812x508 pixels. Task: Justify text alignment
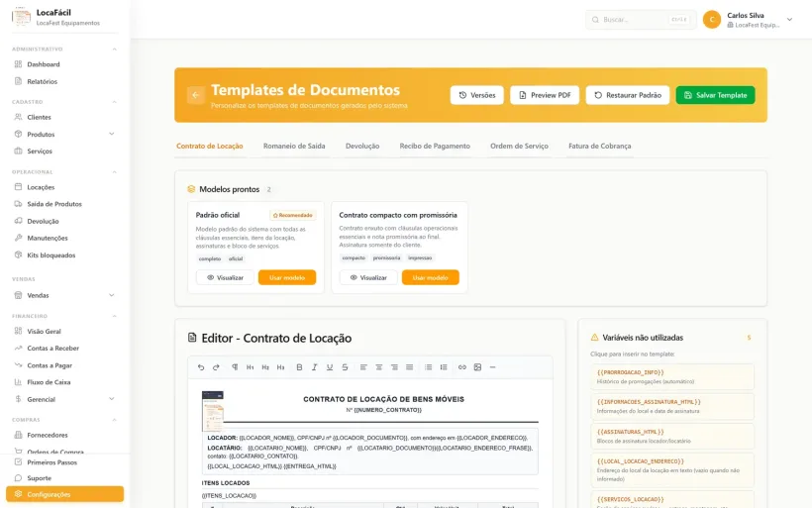[410, 367]
